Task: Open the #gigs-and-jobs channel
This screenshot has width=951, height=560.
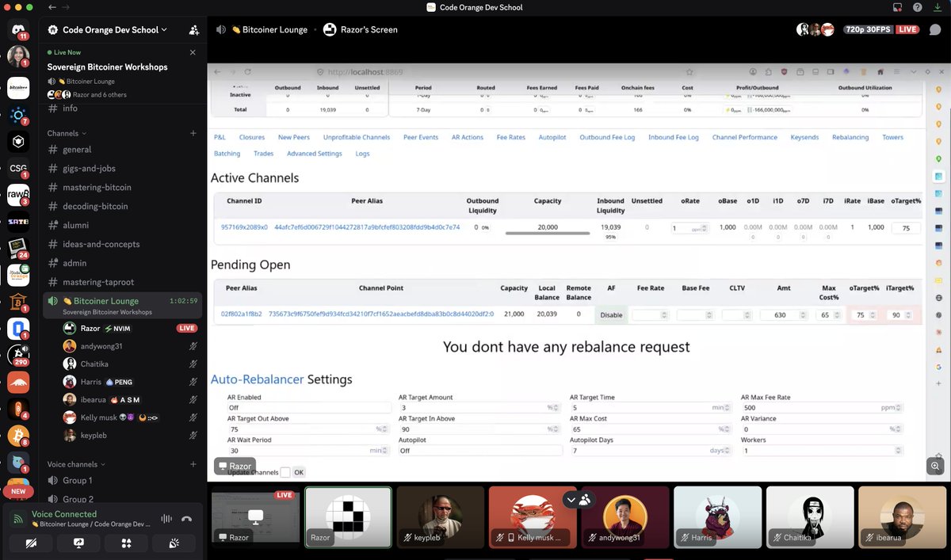Action: click(123, 168)
